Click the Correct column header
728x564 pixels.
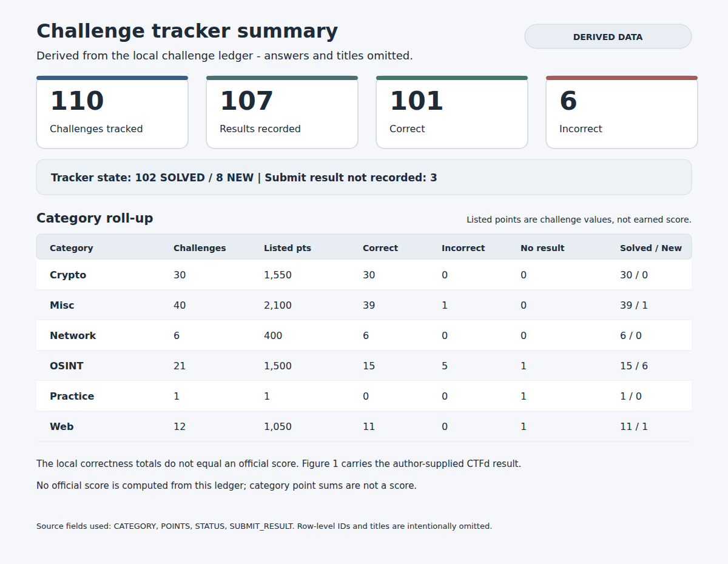(x=380, y=248)
